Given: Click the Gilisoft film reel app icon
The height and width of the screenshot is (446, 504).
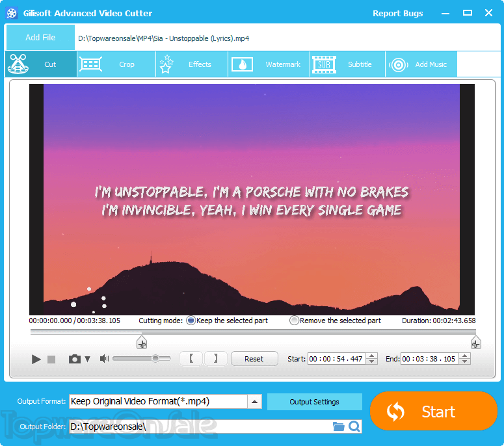Looking at the screenshot, I should click(x=12, y=13).
